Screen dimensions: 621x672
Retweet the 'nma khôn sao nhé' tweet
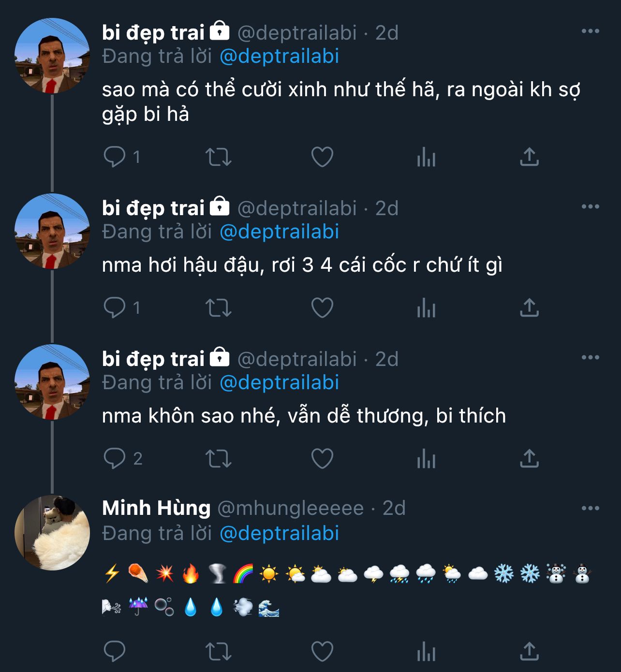[x=218, y=458]
